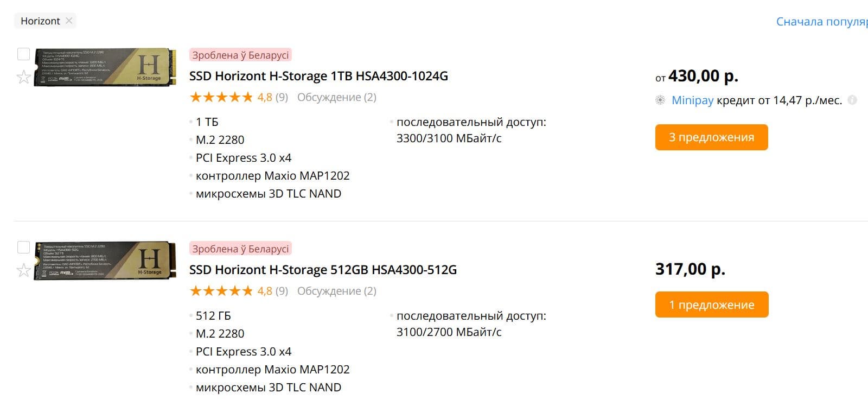Click the '1 предложение' button
Image resolution: width=868 pixels, height=406 pixels.
[x=711, y=304]
